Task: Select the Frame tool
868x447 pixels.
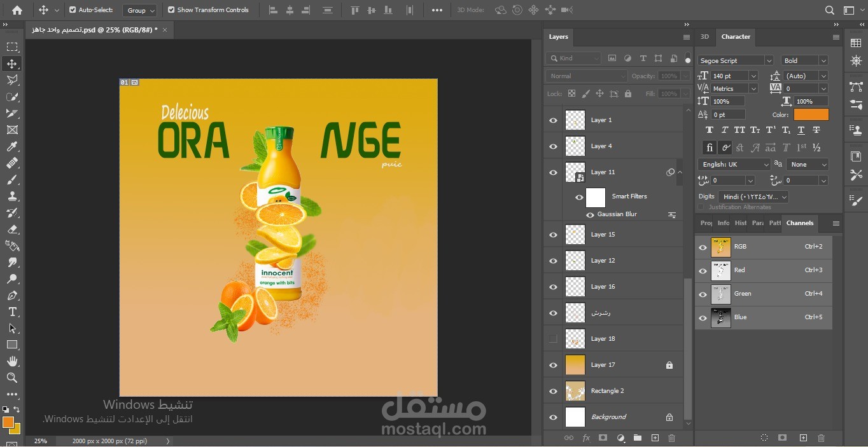Action: point(12,130)
